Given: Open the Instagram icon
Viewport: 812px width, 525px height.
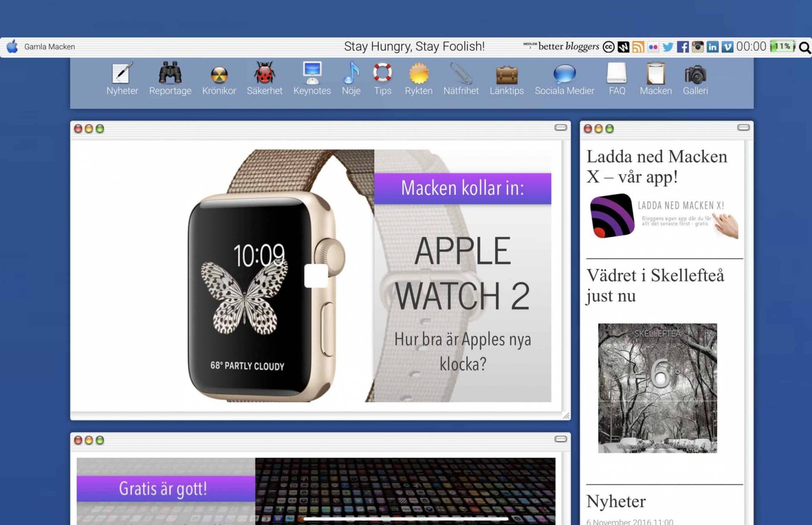Looking at the screenshot, I should coord(697,47).
